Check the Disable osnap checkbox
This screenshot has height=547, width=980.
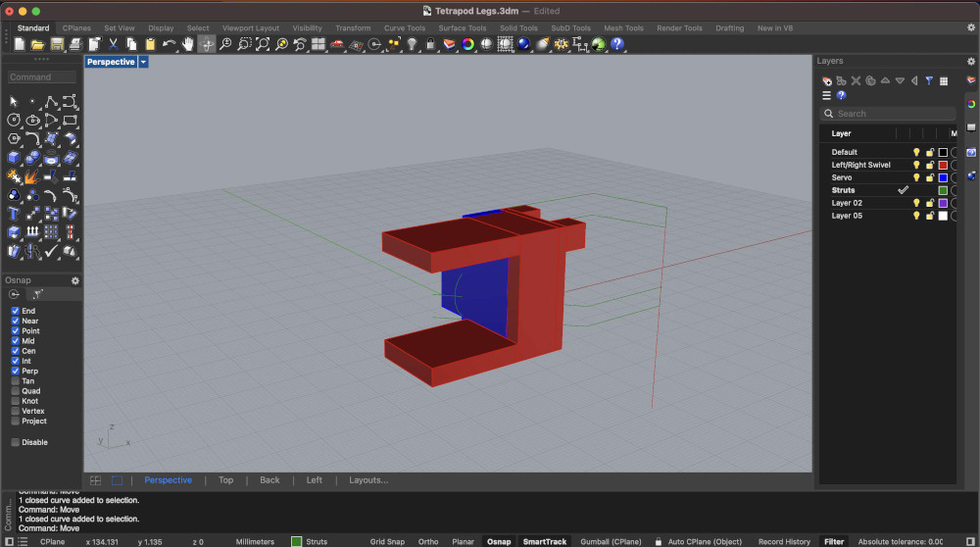point(15,442)
